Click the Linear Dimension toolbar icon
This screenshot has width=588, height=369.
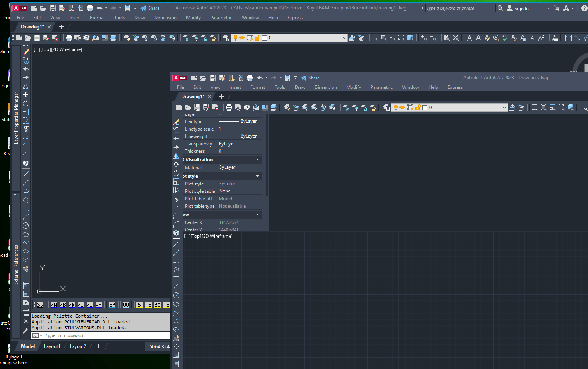coord(569,38)
